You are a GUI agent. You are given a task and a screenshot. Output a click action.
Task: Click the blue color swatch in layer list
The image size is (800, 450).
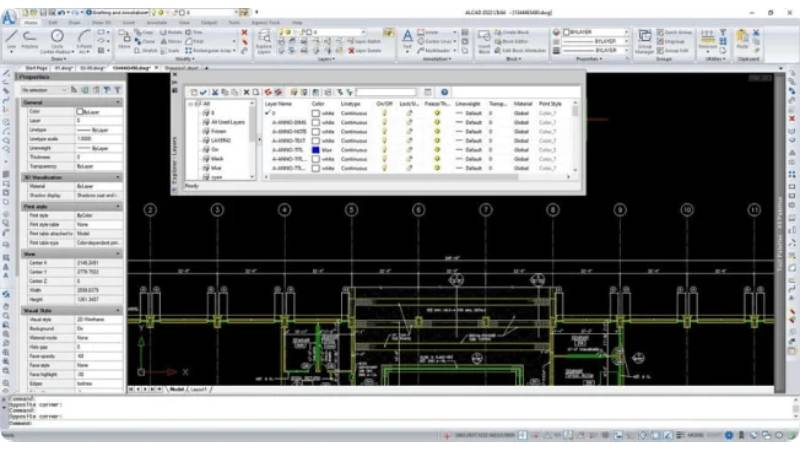point(316,150)
